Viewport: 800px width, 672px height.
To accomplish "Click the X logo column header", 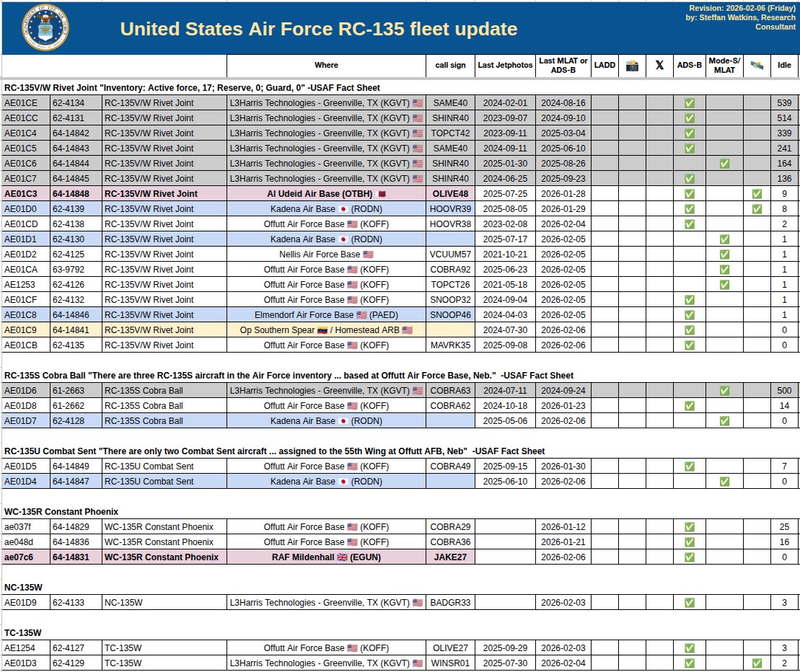I will pyautogui.click(x=659, y=66).
